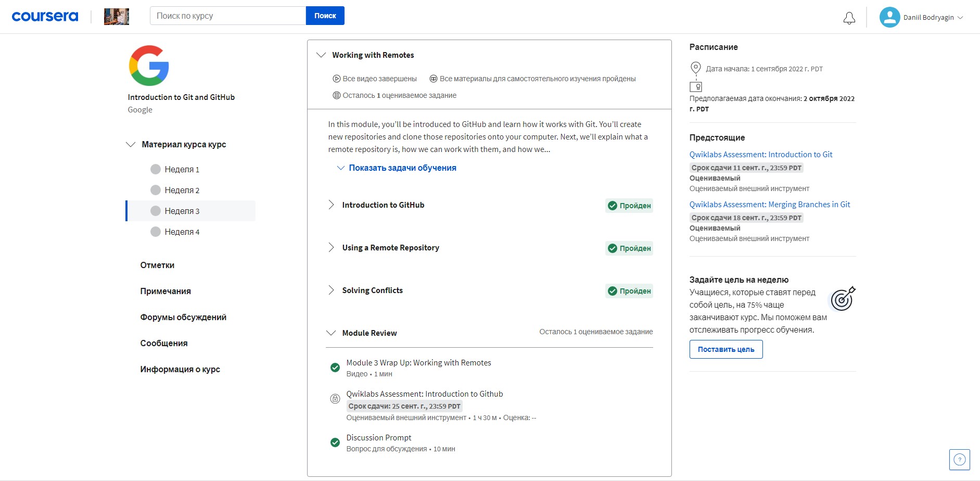Expand the Using a Remote Repository lesson
This screenshot has height=481, width=980.
(x=331, y=247)
